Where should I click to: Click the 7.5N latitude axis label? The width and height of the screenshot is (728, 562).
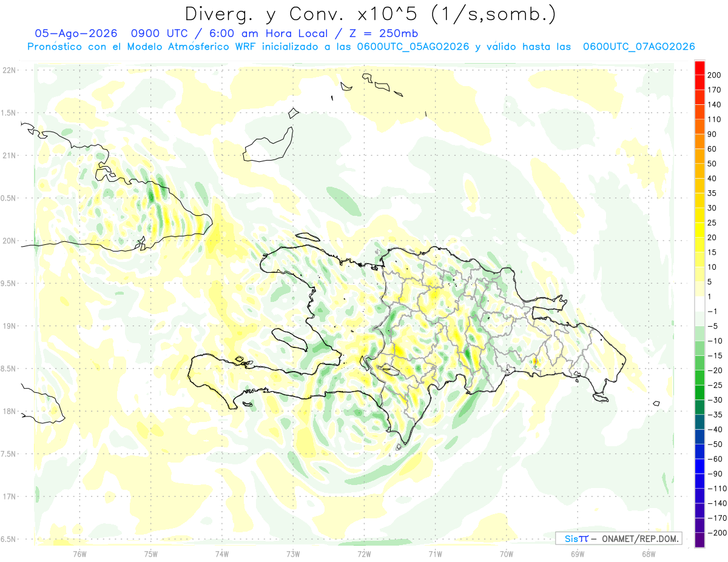pos(8,454)
